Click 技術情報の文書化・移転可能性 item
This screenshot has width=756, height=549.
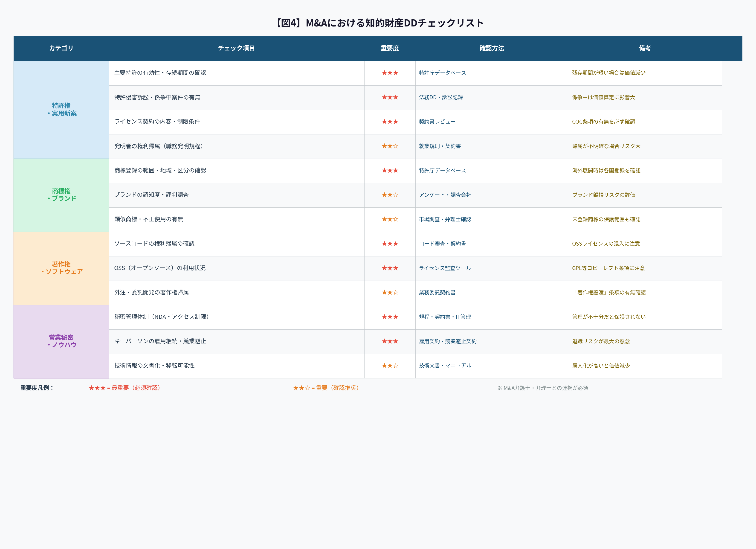tap(154, 365)
